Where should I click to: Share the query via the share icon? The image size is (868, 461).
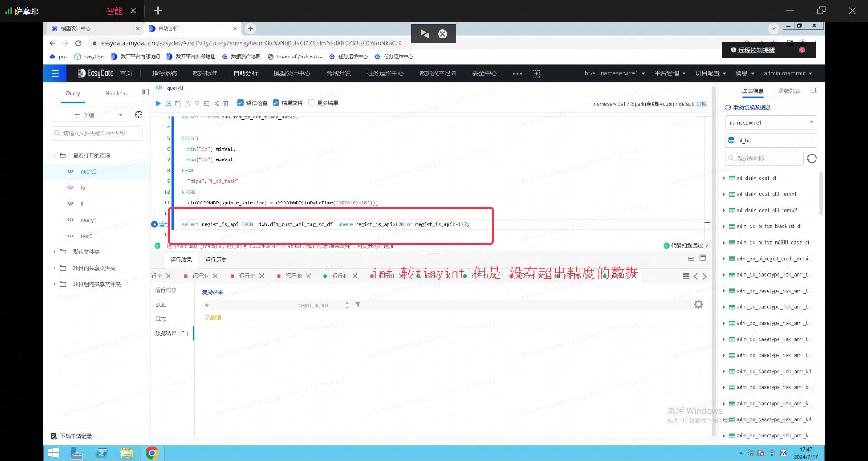[x=216, y=103]
